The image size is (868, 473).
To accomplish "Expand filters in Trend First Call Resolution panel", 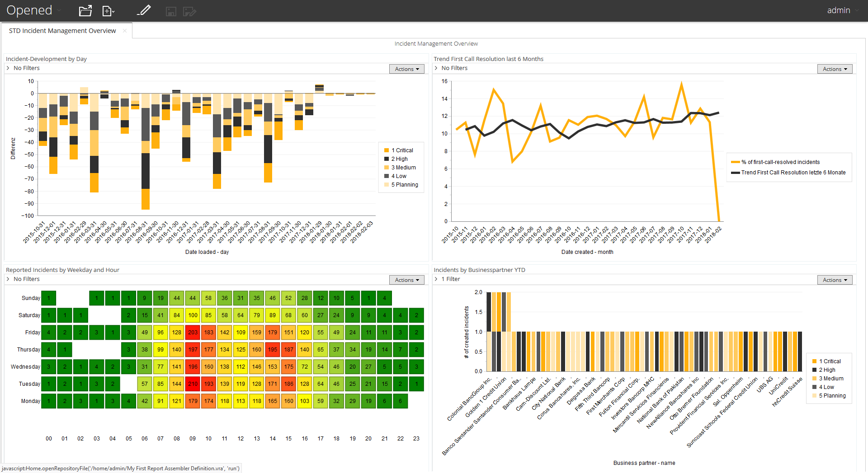I will [436, 68].
